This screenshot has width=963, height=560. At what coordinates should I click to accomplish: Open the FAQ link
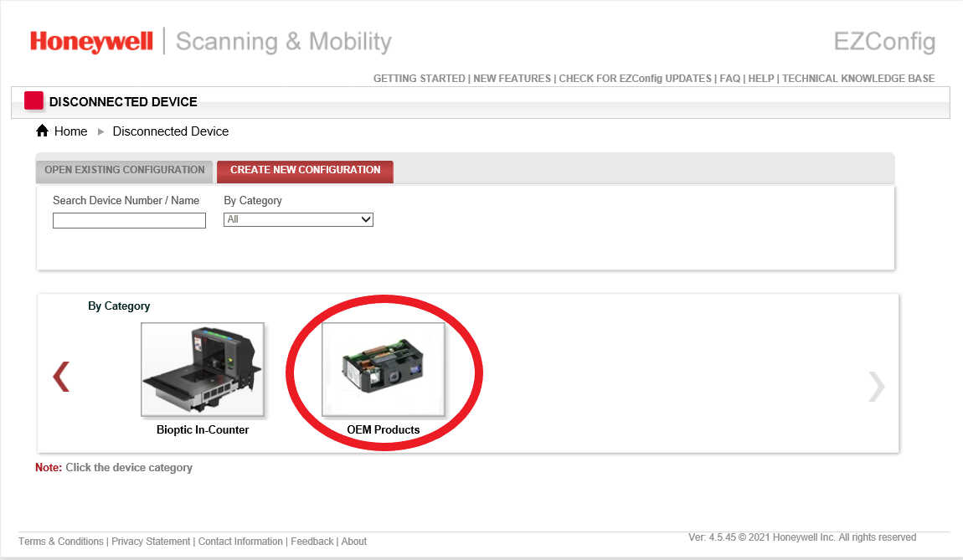[x=730, y=79]
